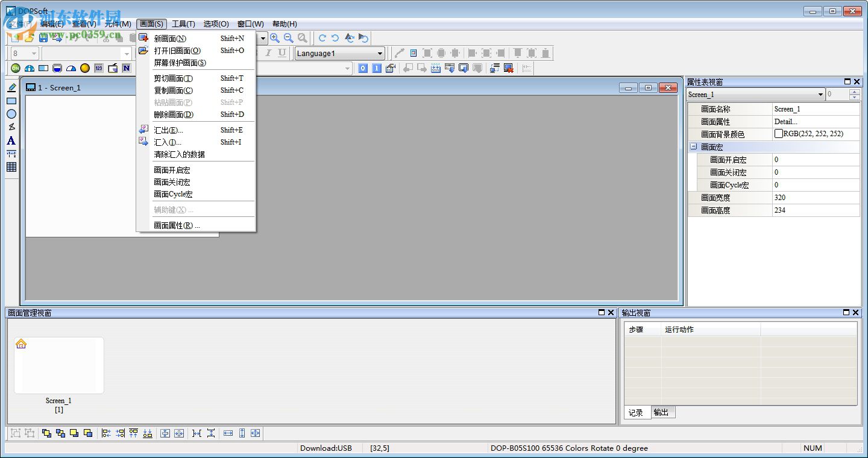Image resolution: width=868 pixels, height=458 pixels.
Task: Close the 画面管理视窗 panel
Action: tap(611, 313)
